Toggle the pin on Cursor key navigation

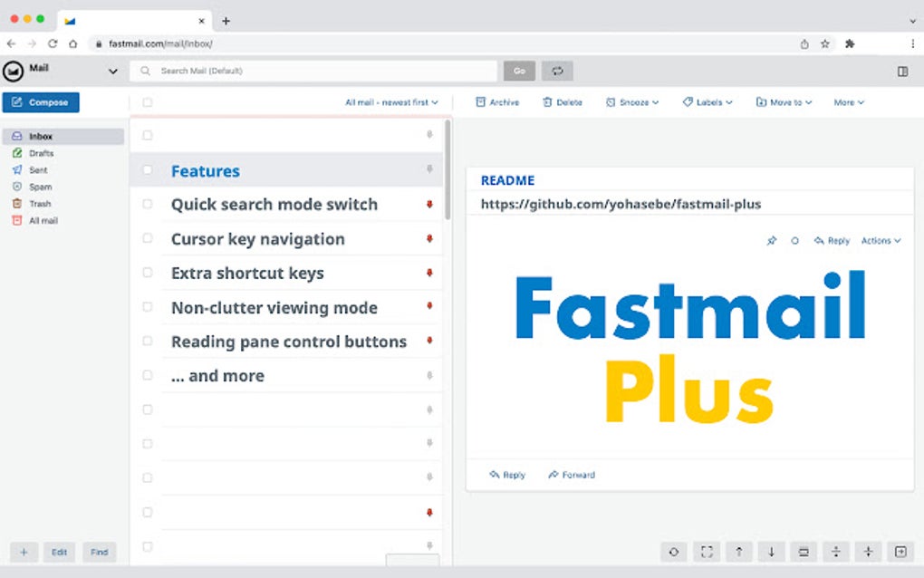(x=429, y=238)
